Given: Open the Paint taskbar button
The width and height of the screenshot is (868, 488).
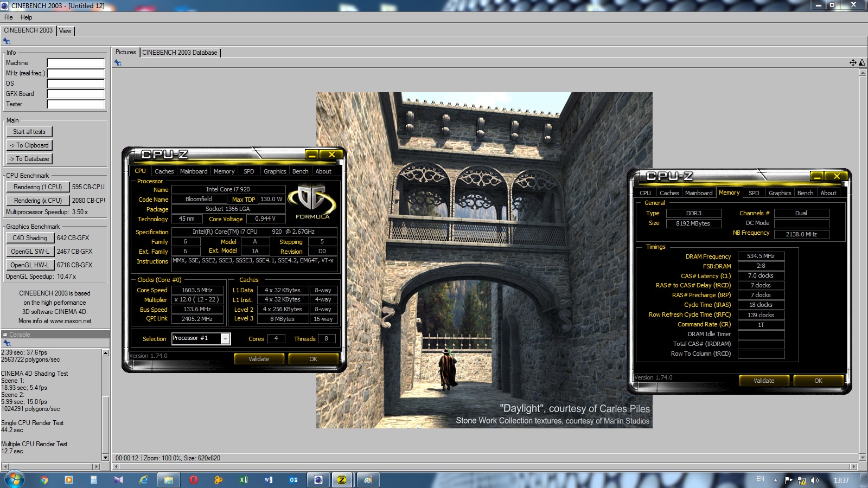Looking at the screenshot, I should [x=368, y=480].
